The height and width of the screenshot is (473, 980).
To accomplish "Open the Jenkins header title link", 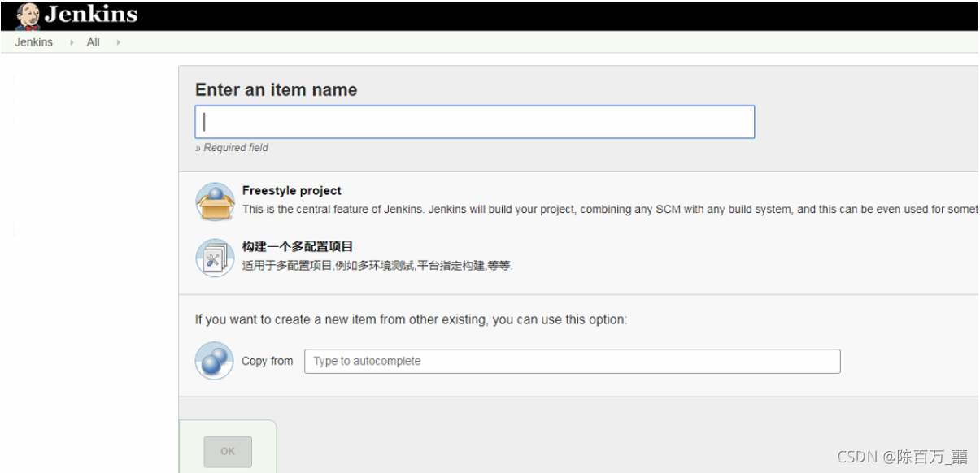I will click(x=90, y=15).
